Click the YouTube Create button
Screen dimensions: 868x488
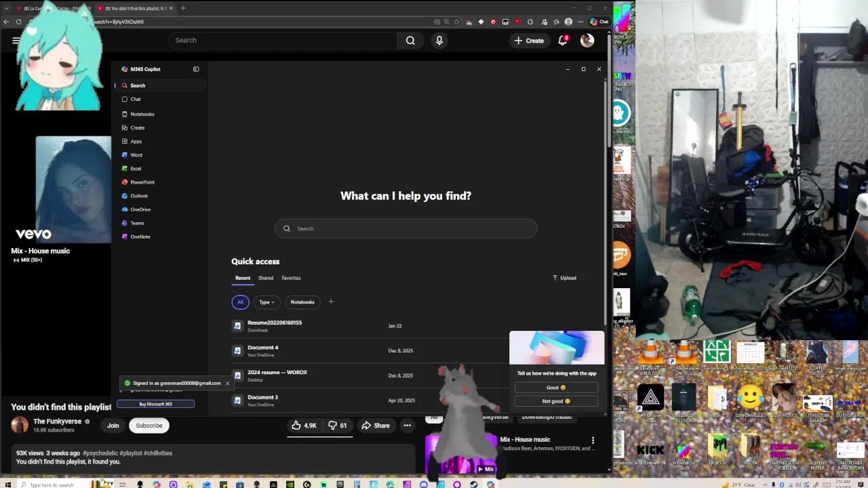pos(528,41)
